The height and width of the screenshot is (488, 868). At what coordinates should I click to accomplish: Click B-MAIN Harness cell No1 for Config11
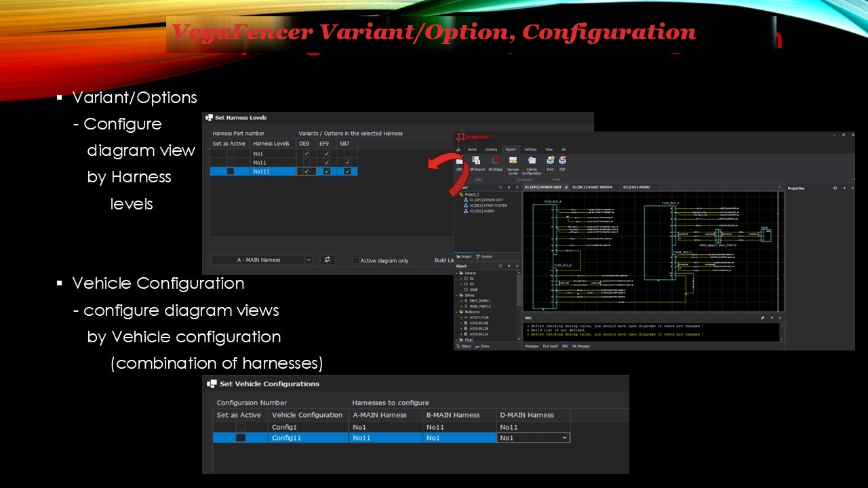(458, 438)
